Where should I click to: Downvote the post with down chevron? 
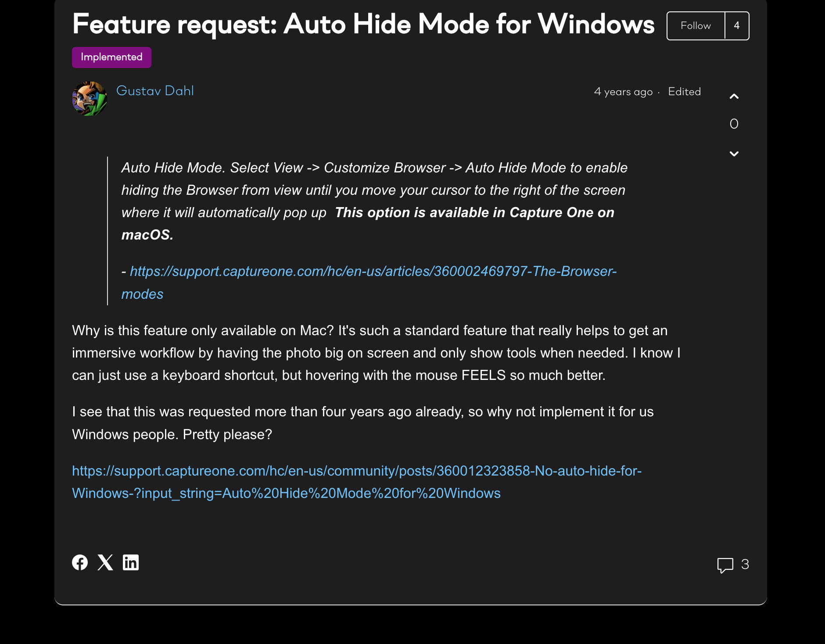pyautogui.click(x=734, y=154)
